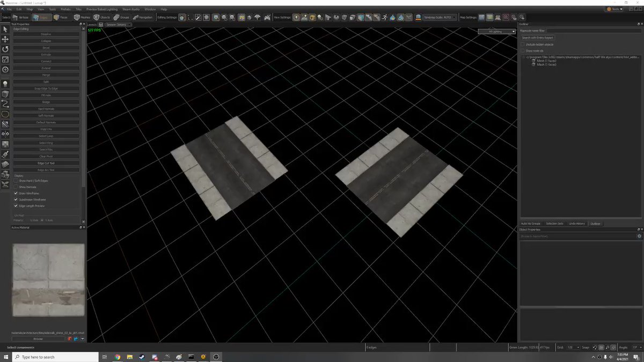Switch selection mode to Objects
This screenshot has height=362, width=644.
tap(102, 17)
